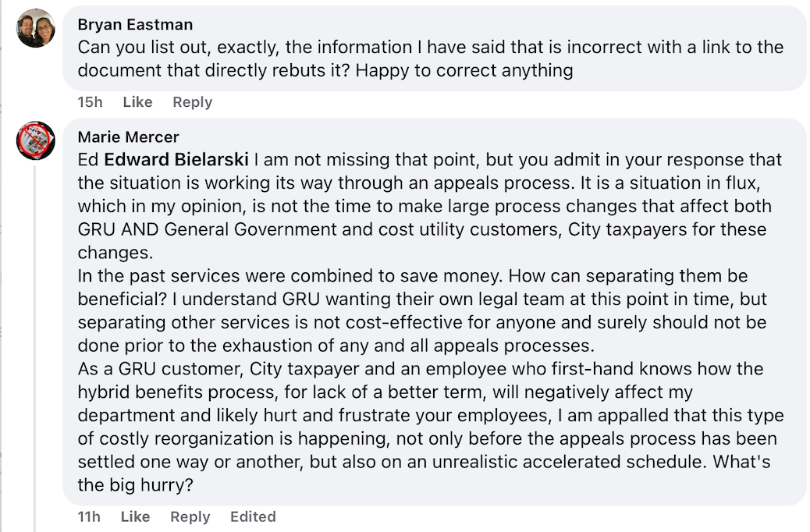Click the Marie Mercer name link
The height and width of the screenshot is (532, 810).
coord(128,137)
